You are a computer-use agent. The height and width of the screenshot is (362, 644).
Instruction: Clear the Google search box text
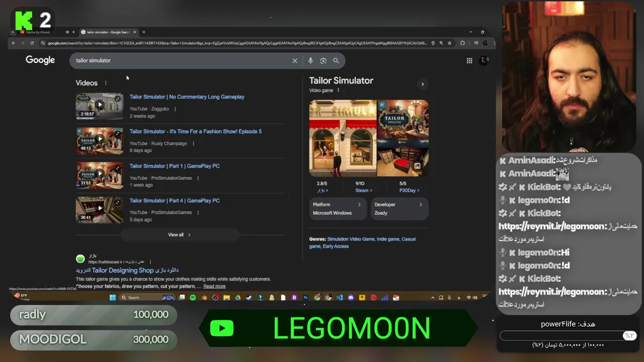pyautogui.click(x=295, y=61)
